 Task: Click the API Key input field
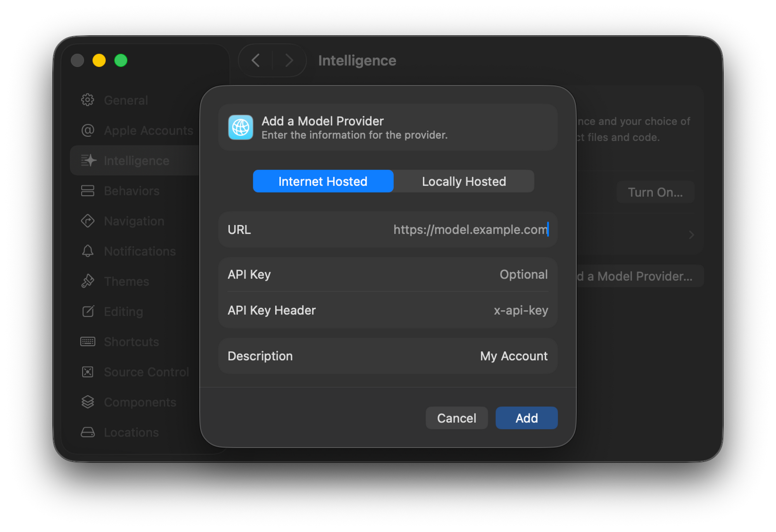pyautogui.click(x=466, y=275)
